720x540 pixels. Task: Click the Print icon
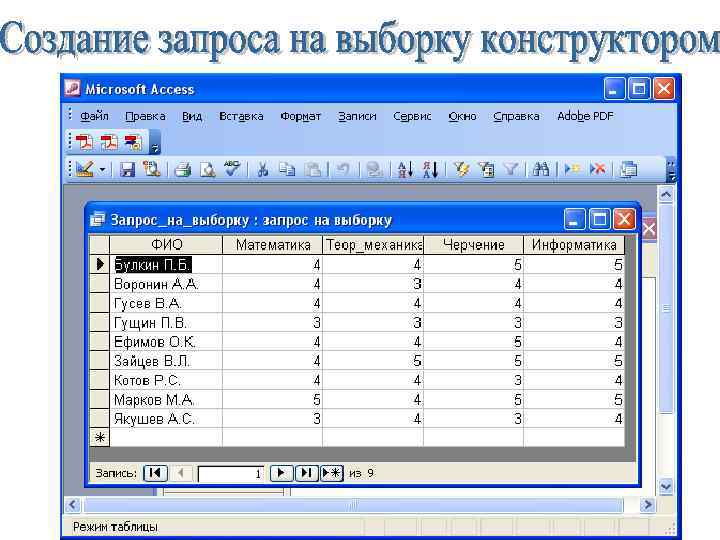point(183,169)
